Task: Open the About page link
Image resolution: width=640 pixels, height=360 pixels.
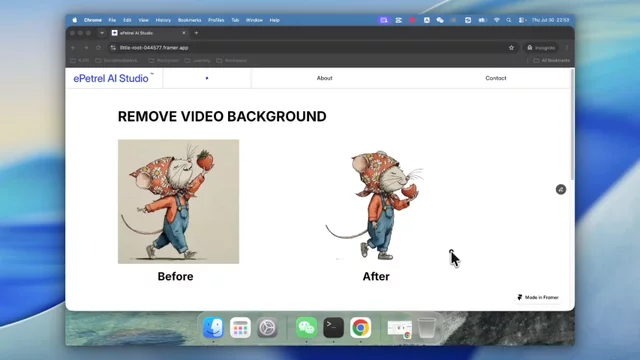Action: pos(324,78)
